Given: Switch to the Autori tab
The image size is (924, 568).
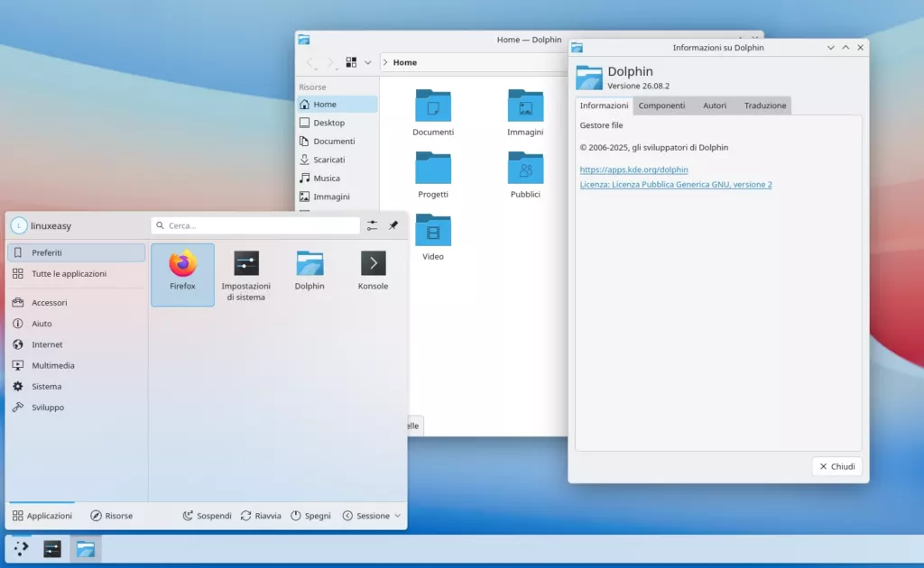Looking at the screenshot, I should (x=715, y=105).
